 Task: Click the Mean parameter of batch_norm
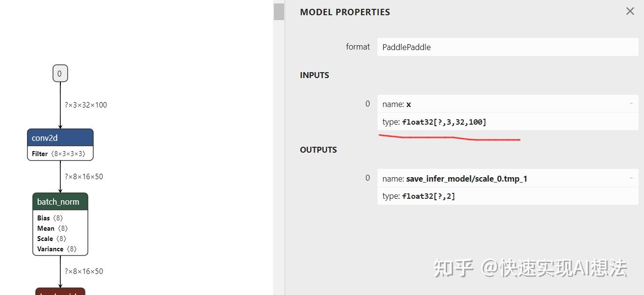(53, 228)
